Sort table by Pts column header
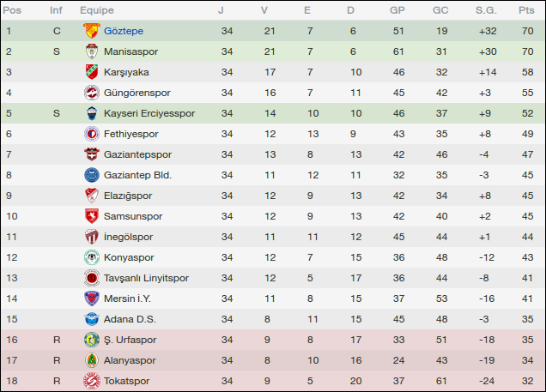 526,10
